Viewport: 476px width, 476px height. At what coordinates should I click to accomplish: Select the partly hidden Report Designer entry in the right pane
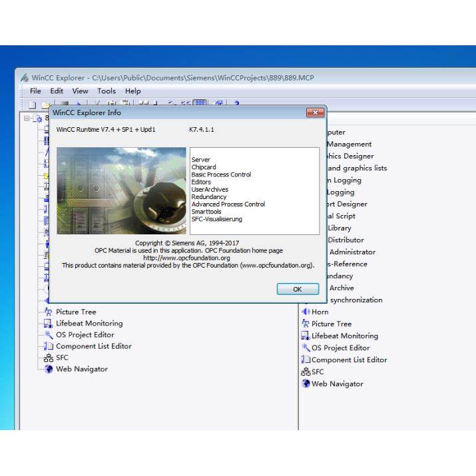coord(348,204)
